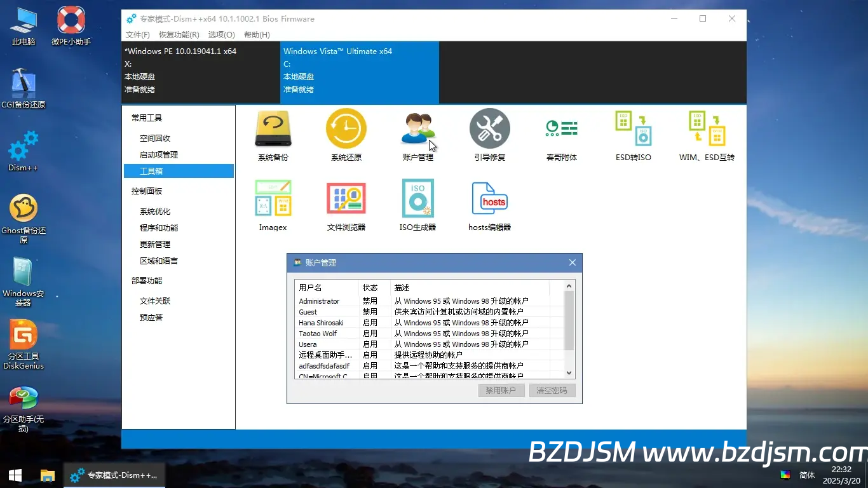Click the colorful tray icon near 简体
Viewport: 868px width, 488px height.
click(x=785, y=475)
